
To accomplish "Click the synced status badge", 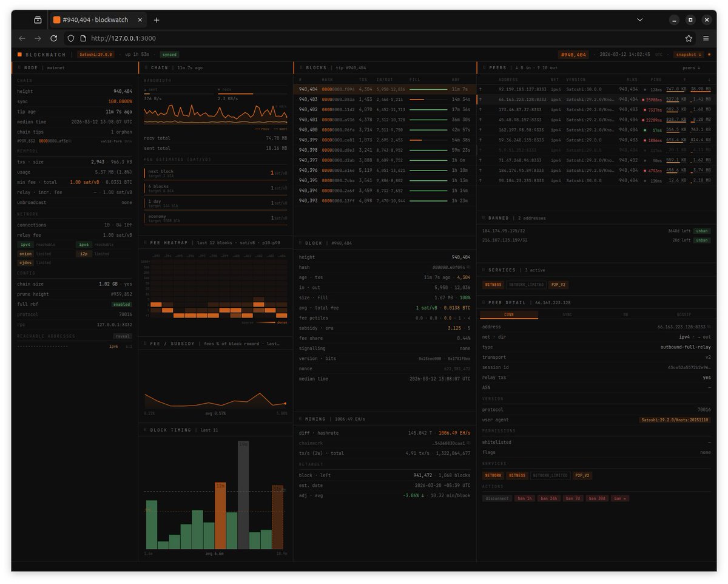I will [x=169, y=55].
